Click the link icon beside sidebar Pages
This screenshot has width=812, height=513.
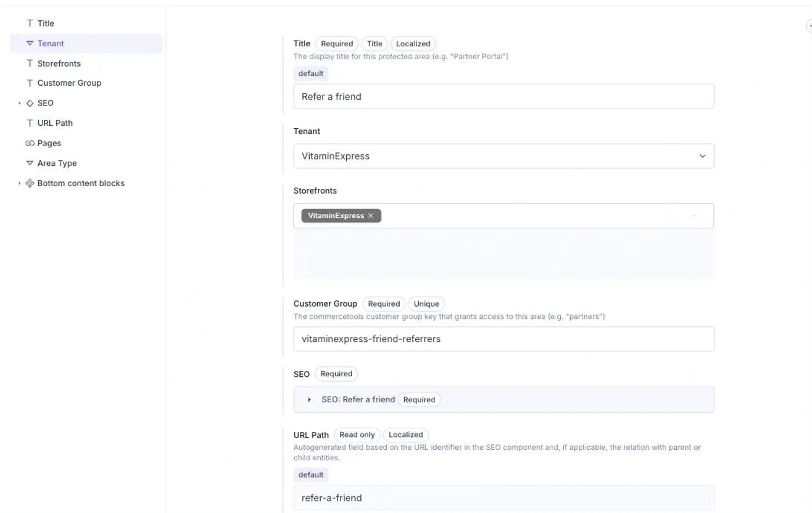pos(30,143)
